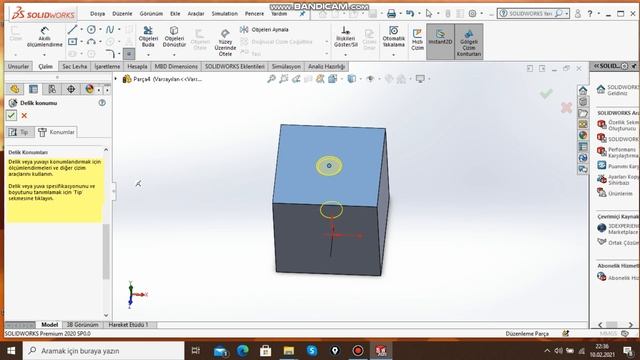Collapse the Delik Konumları section
The width and height of the screenshot is (640, 360).
(106, 150)
